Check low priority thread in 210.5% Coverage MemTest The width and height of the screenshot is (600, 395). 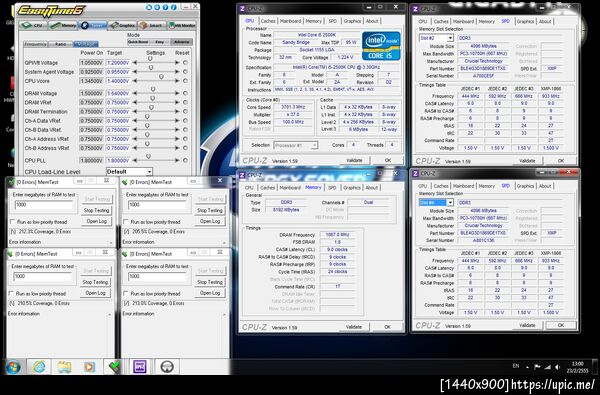point(11,293)
